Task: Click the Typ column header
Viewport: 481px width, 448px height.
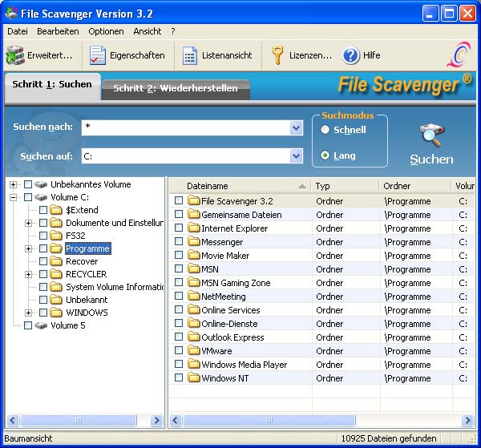Action: click(x=345, y=186)
